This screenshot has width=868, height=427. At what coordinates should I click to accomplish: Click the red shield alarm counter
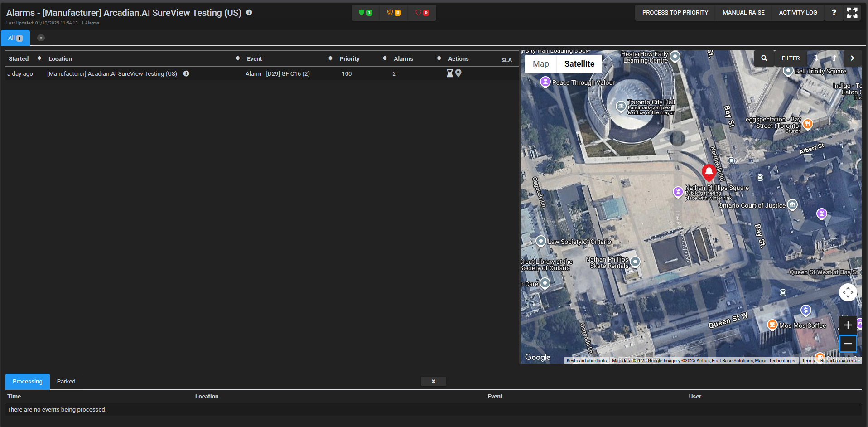pos(422,12)
